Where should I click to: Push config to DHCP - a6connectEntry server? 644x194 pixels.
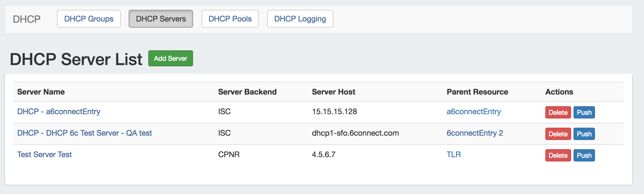(x=584, y=112)
